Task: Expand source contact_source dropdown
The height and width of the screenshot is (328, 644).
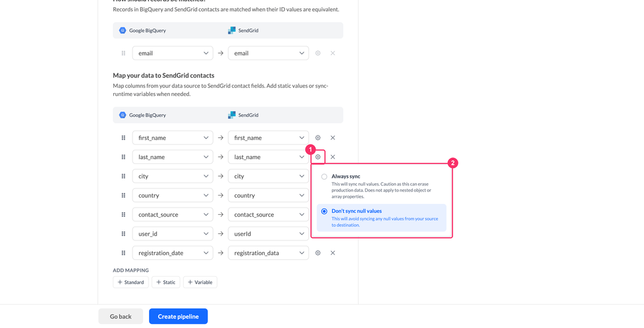Action: (172, 214)
